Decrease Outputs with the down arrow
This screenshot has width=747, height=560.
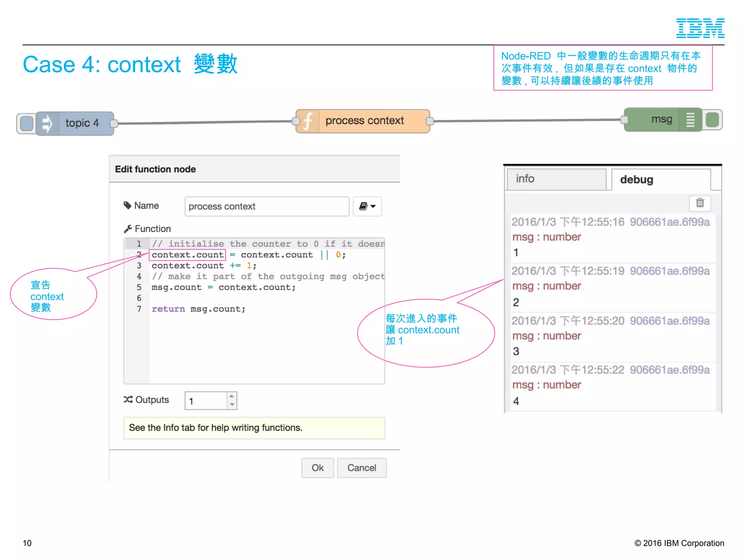[x=232, y=405]
